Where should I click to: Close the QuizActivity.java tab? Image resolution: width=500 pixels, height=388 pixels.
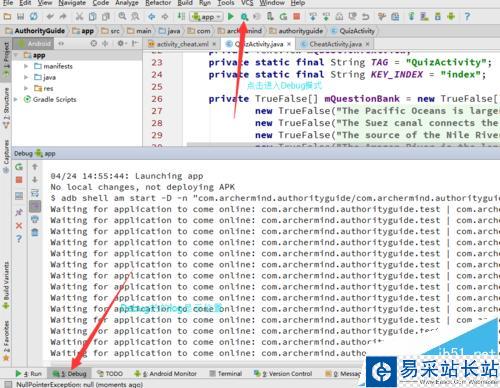click(289, 44)
